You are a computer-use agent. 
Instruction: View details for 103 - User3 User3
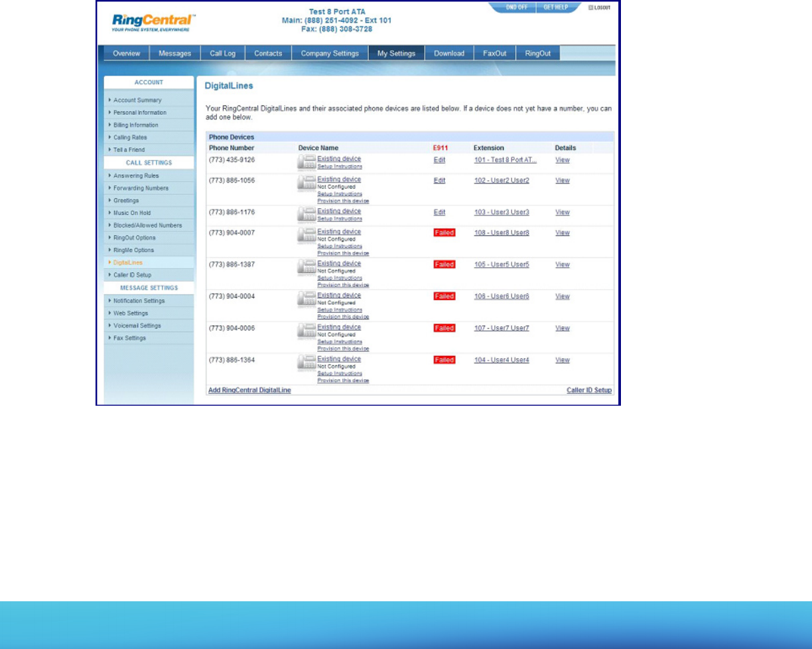pos(563,212)
